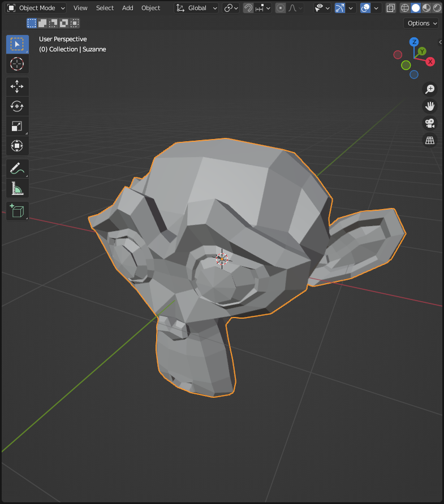Image resolution: width=444 pixels, height=504 pixels.
Task: Open the Object Mode dropdown
Action: pos(36,8)
